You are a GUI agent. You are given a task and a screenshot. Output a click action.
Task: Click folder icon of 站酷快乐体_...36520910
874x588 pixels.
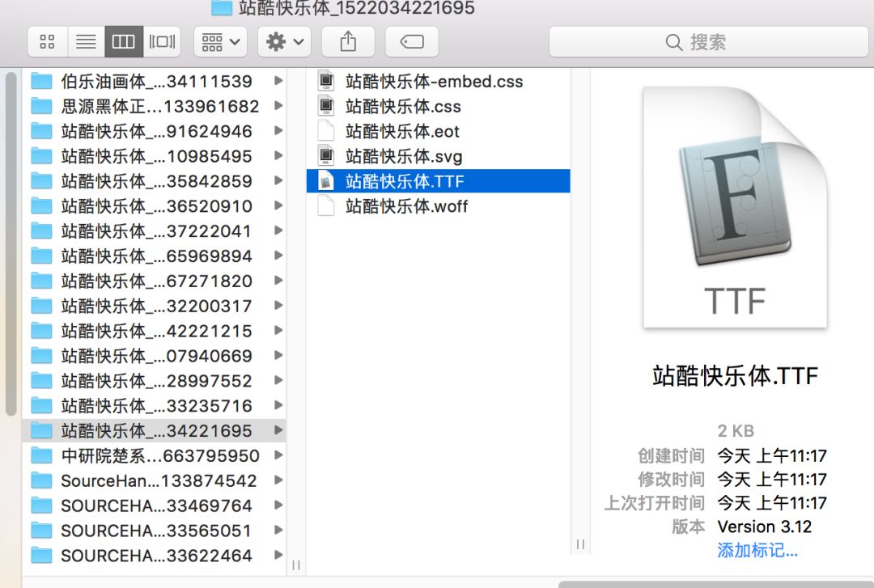click(41, 206)
